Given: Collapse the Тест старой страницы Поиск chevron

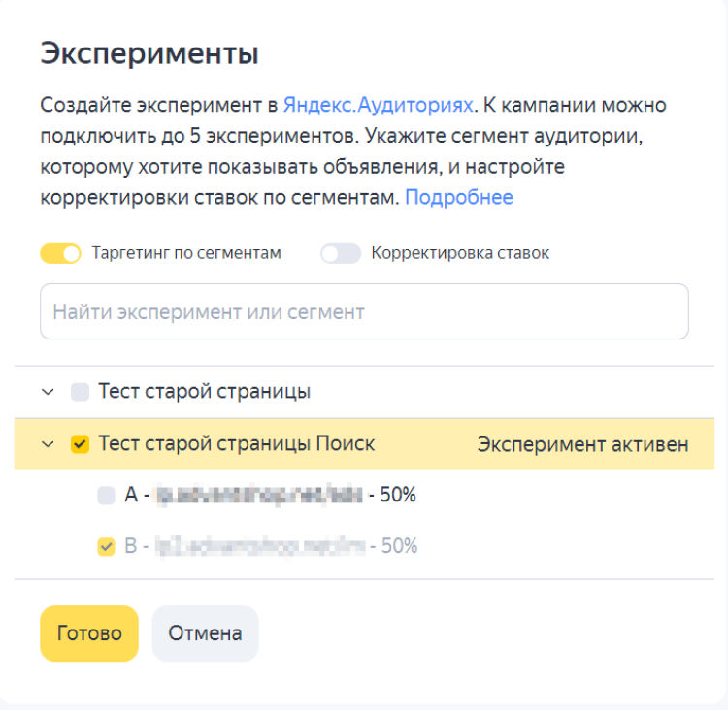Looking at the screenshot, I should (x=48, y=444).
